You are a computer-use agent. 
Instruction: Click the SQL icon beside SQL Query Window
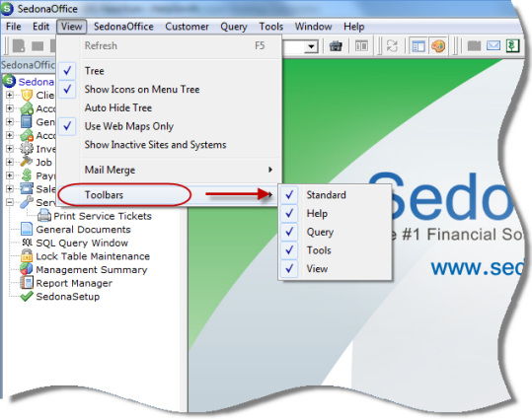(28, 243)
